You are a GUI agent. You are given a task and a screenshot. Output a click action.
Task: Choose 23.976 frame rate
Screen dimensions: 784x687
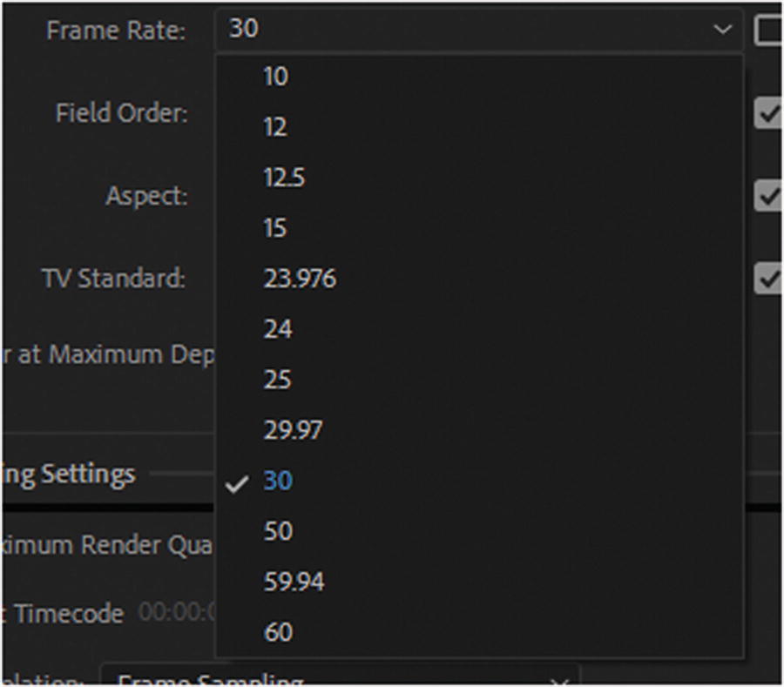pyautogui.click(x=300, y=279)
